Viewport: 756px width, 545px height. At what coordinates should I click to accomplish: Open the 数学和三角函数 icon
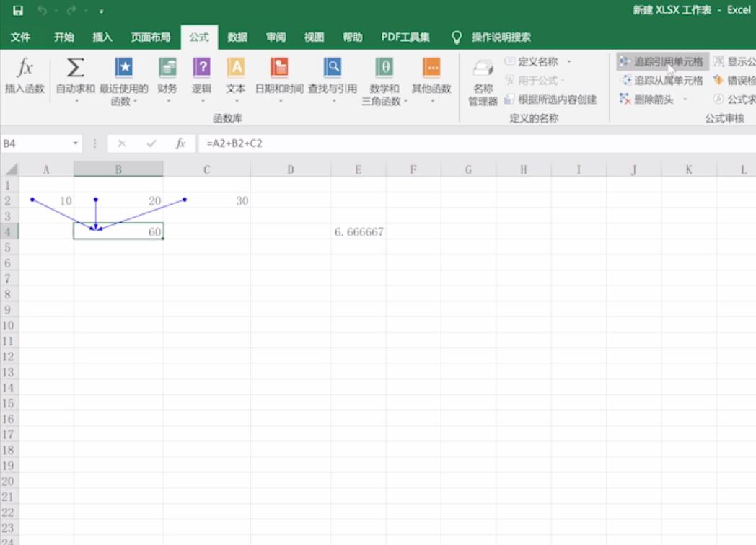click(384, 68)
